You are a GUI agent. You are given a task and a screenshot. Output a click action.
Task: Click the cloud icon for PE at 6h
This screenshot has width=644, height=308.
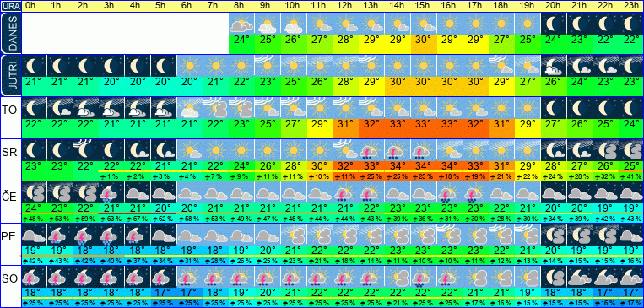[189, 235]
